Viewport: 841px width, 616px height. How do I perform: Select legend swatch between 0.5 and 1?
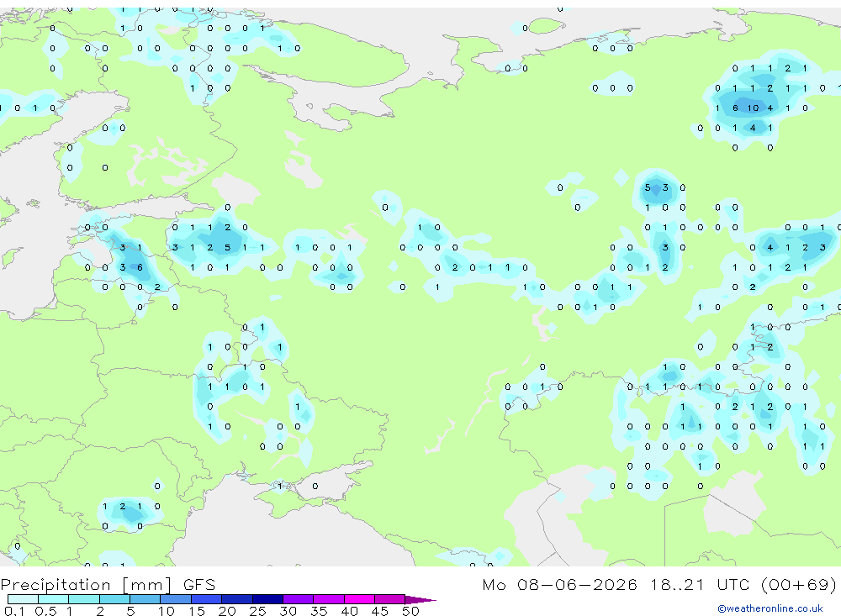click(x=54, y=599)
